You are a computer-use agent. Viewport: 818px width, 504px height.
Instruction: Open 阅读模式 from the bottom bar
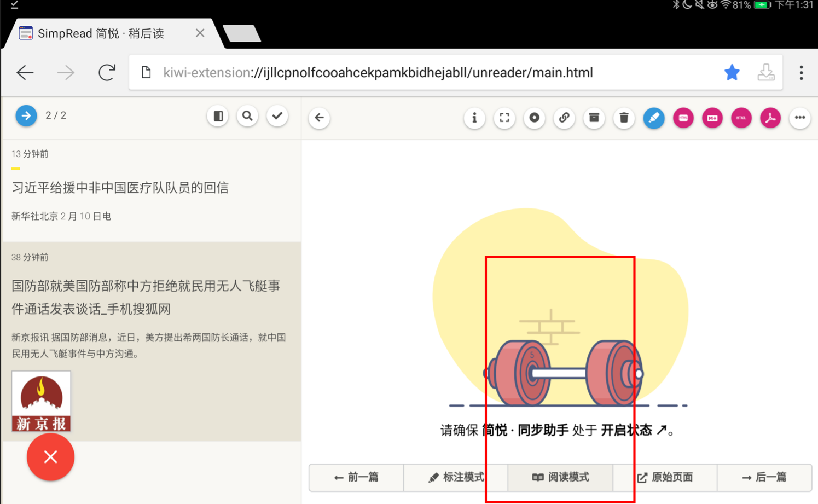(560, 477)
